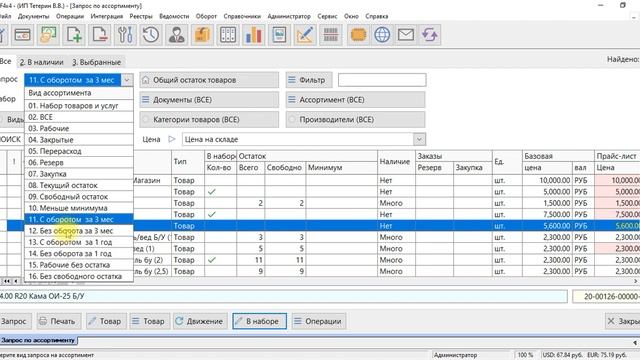Toggle the В наборе checkmark in 5,000.00 row

coord(212,191)
